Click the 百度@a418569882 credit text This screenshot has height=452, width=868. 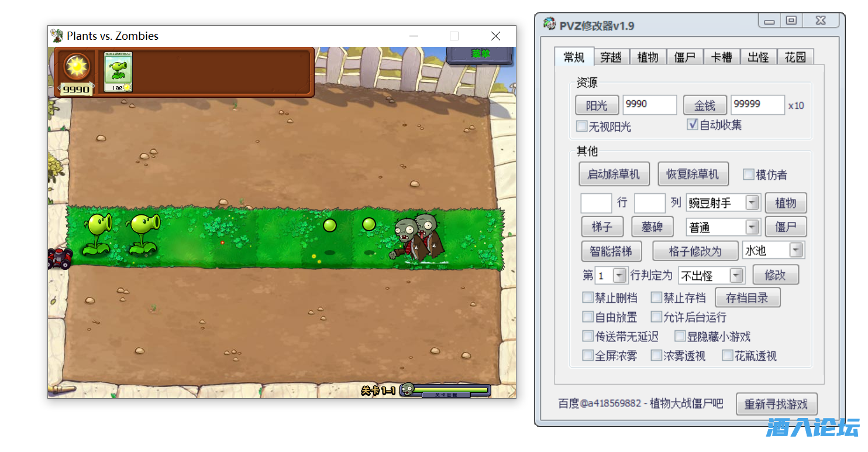coord(640,403)
